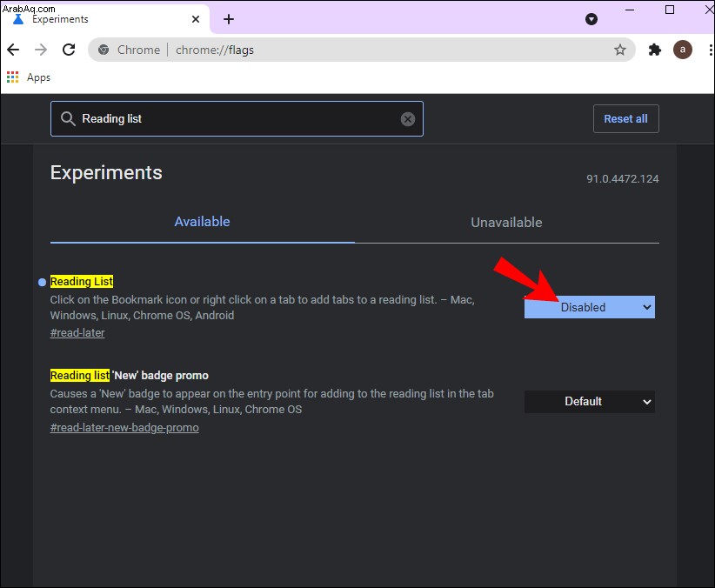The image size is (715, 588).
Task: Select the Experiments browser tab
Action: tap(105, 19)
